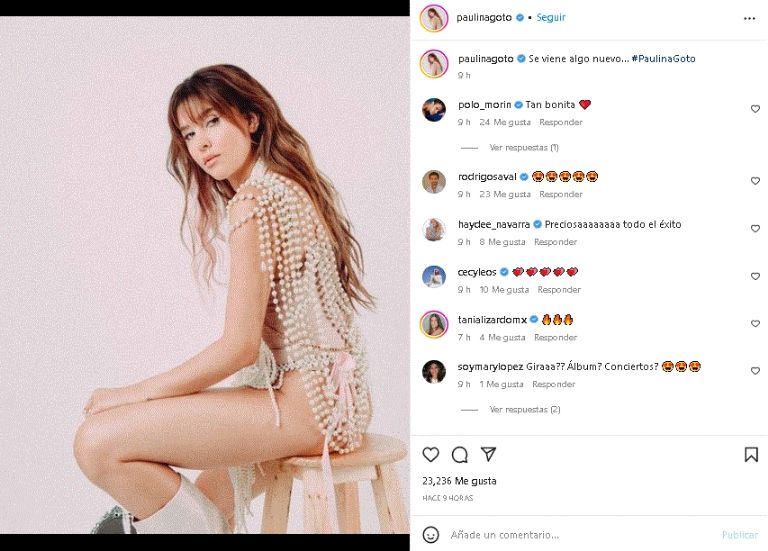
Task: Expand replies under soymarylopez's comment
Action: click(524, 409)
